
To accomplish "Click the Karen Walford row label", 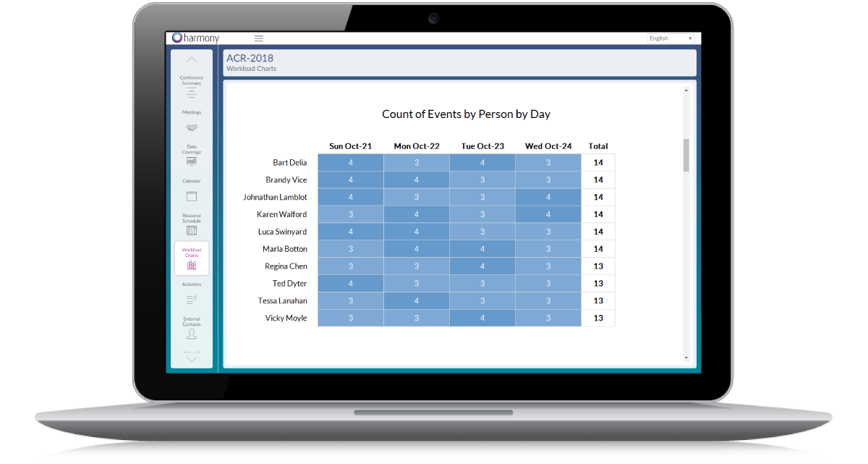I will (282, 215).
